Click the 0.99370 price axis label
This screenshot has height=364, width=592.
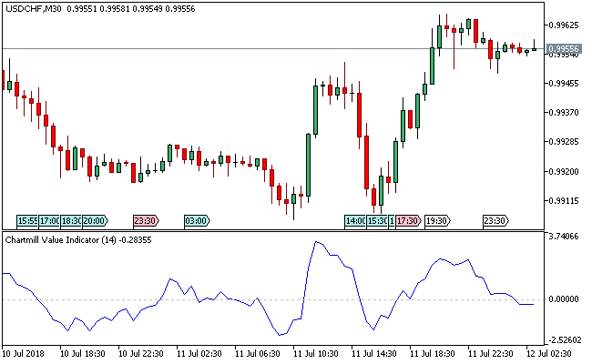pyautogui.click(x=566, y=113)
